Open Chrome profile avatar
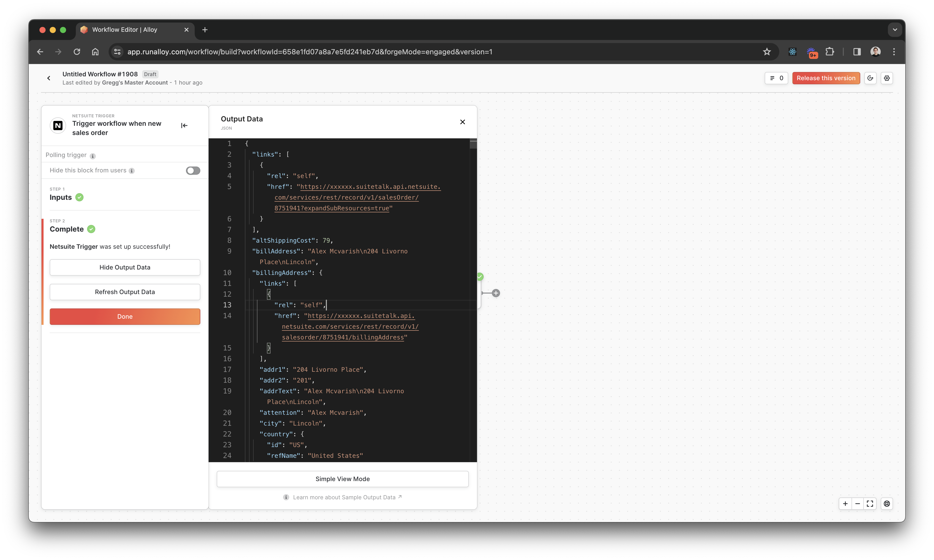 [x=876, y=52]
